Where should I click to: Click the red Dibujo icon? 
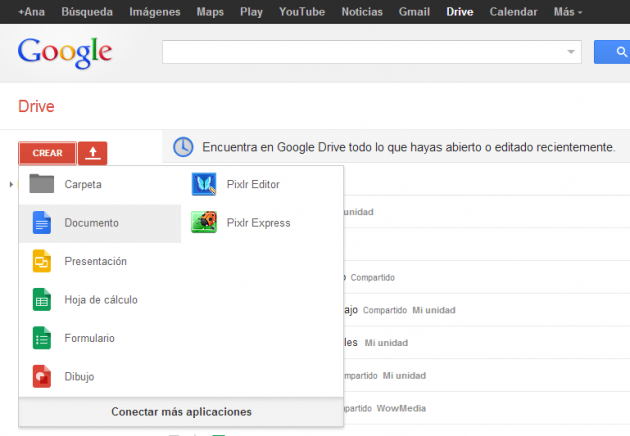42,376
